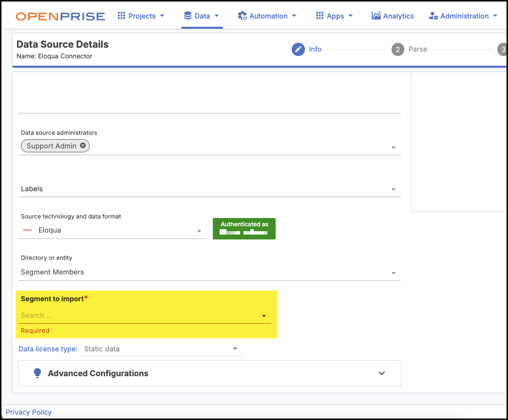Expand Advanced Configurations chevron
508x420 pixels.
[x=382, y=373]
